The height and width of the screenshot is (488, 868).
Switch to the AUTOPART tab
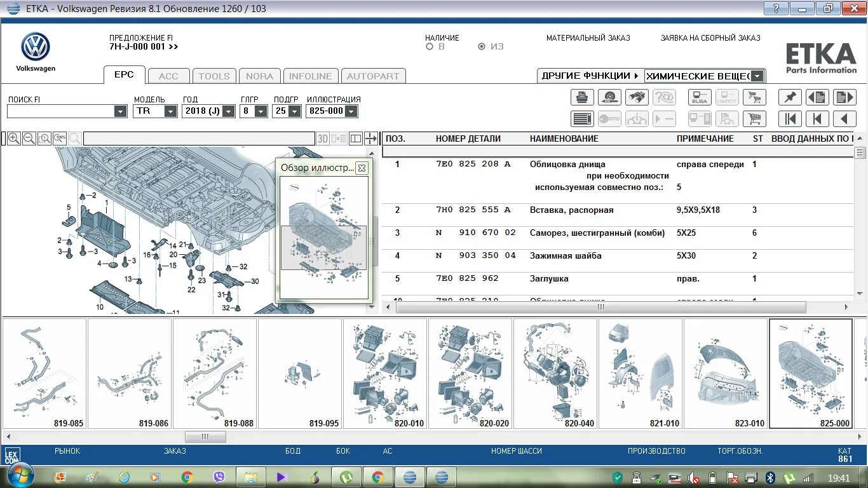click(x=373, y=76)
